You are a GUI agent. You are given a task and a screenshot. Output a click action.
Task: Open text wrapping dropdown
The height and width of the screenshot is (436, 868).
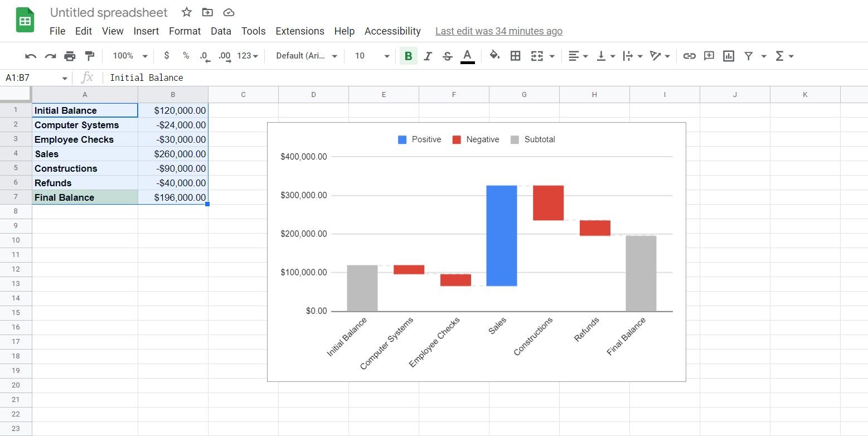pos(633,56)
